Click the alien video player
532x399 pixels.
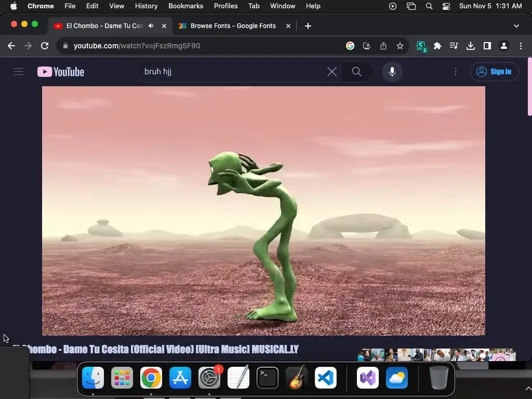pos(263,211)
